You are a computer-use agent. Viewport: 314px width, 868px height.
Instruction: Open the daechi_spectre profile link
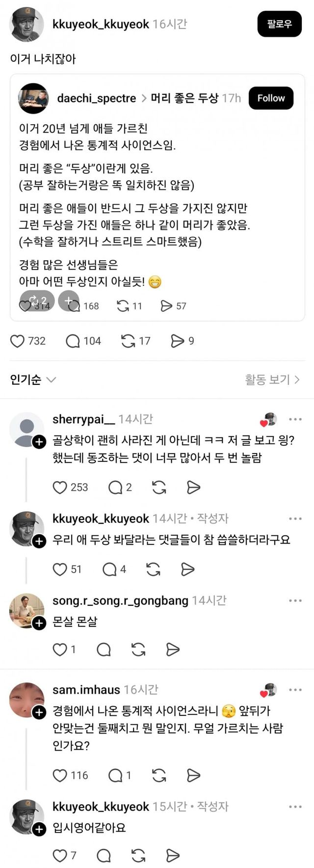coord(96,98)
